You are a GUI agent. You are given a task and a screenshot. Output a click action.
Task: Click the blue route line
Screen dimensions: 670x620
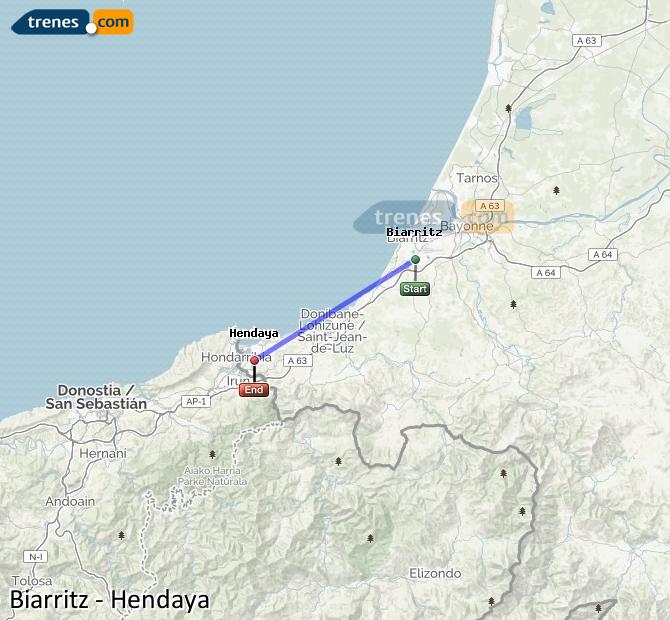(335, 310)
